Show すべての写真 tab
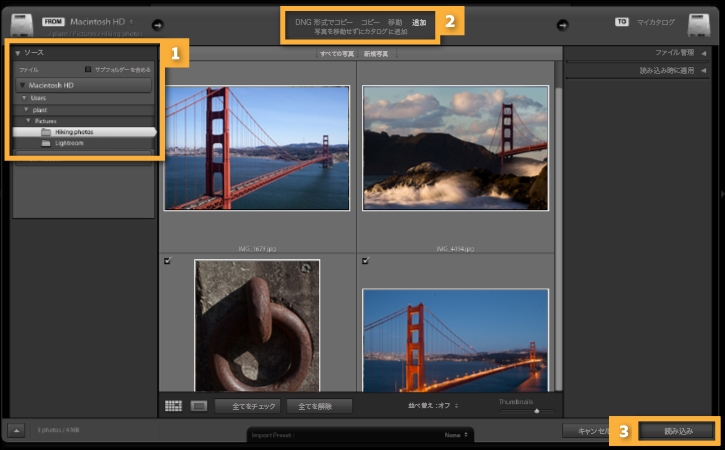The width and height of the screenshot is (725, 450). point(337,54)
